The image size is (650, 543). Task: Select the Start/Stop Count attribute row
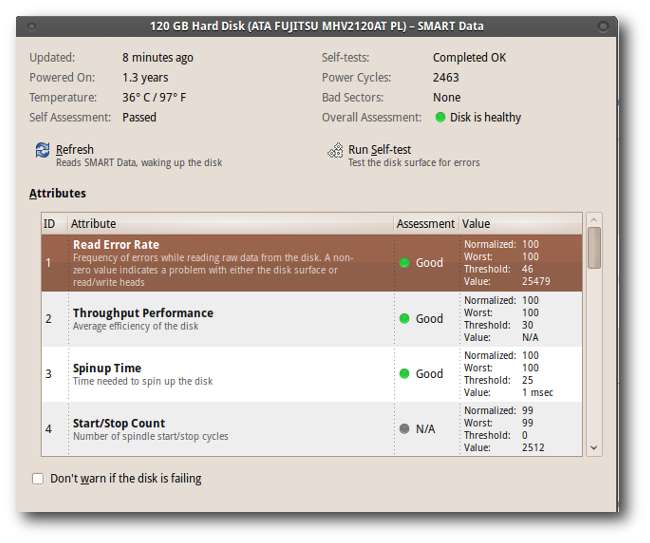[x=312, y=429]
